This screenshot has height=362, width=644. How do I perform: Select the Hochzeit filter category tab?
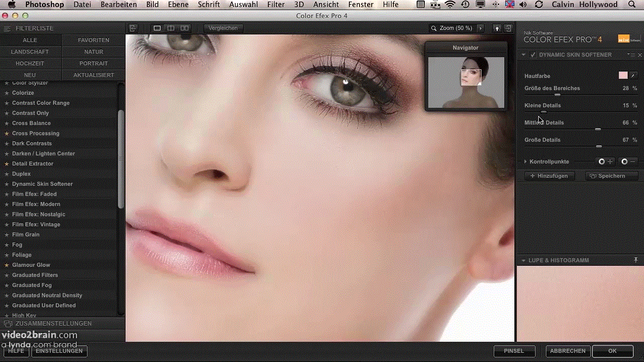coord(30,63)
